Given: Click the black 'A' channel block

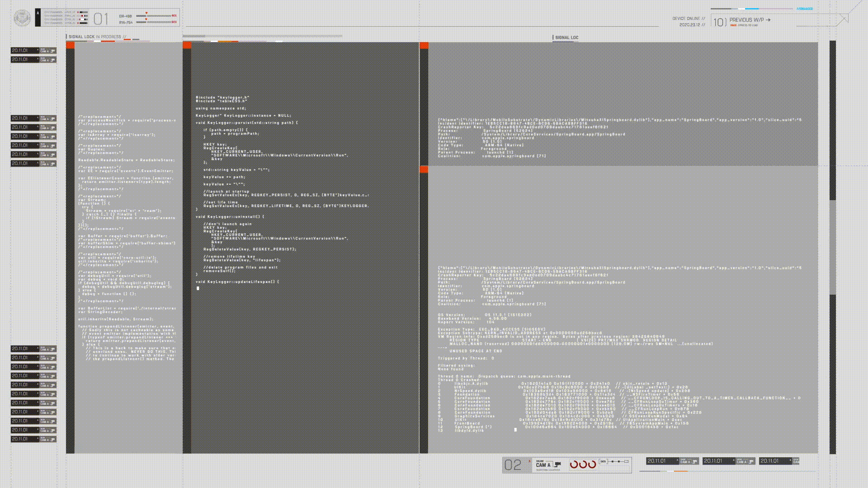Looking at the screenshot, I should coord(38,18).
